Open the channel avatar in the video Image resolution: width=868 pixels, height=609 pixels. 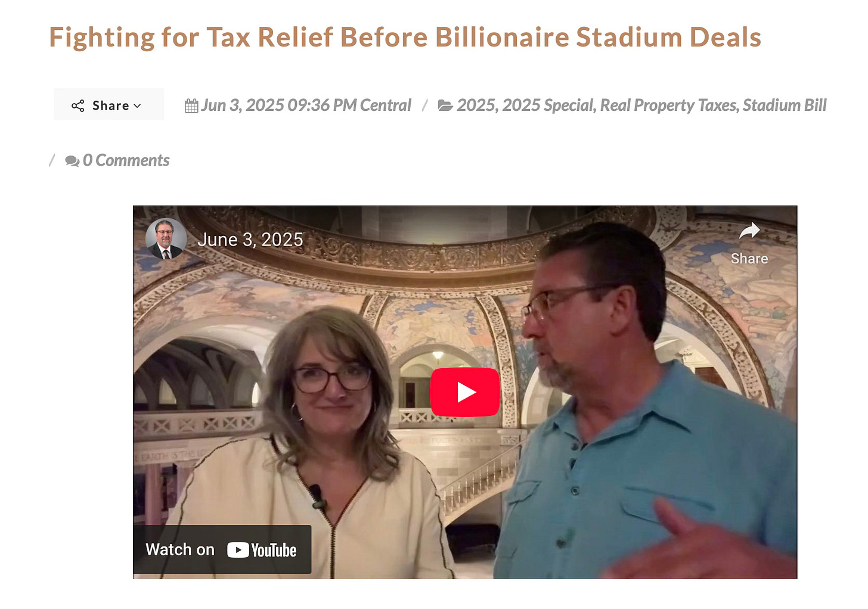tap(166, 239)
